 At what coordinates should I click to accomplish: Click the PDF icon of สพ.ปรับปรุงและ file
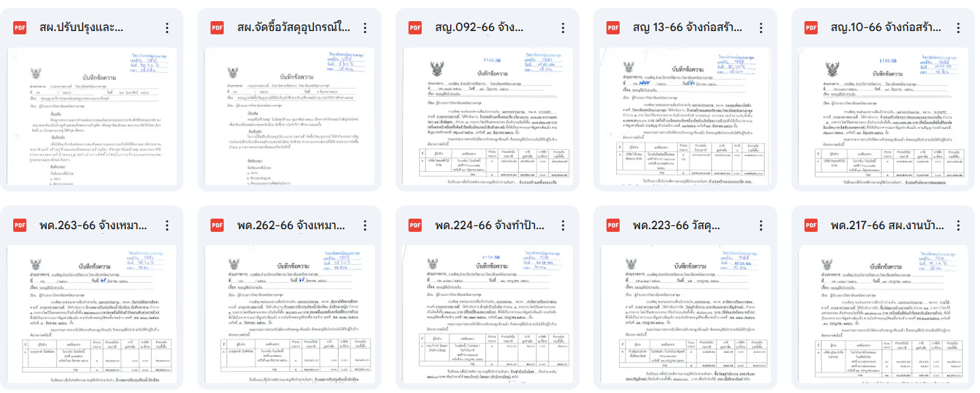pyautogui.click(x=19, y=28)
